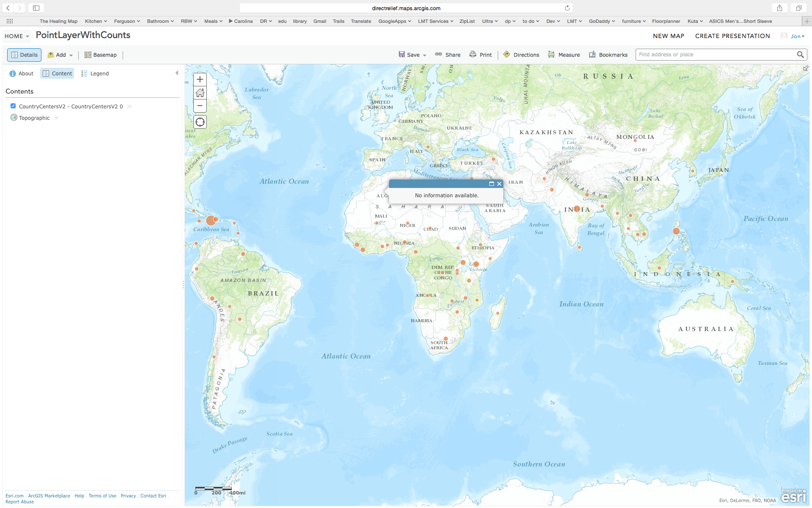812x508 pixels.
Task: Open the Measure tool
Action: point(564,55)
